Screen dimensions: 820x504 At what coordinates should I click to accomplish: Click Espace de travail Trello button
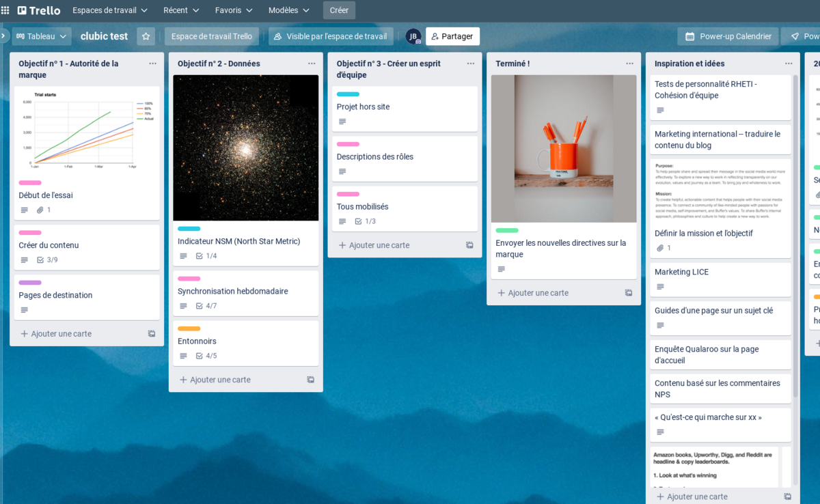pyautogui.click(x=212, y=36)
